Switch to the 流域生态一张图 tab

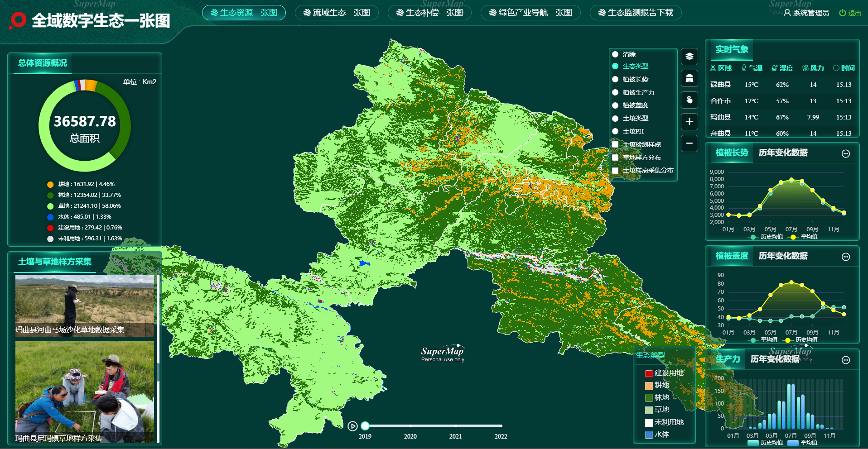tap(337, 13)
